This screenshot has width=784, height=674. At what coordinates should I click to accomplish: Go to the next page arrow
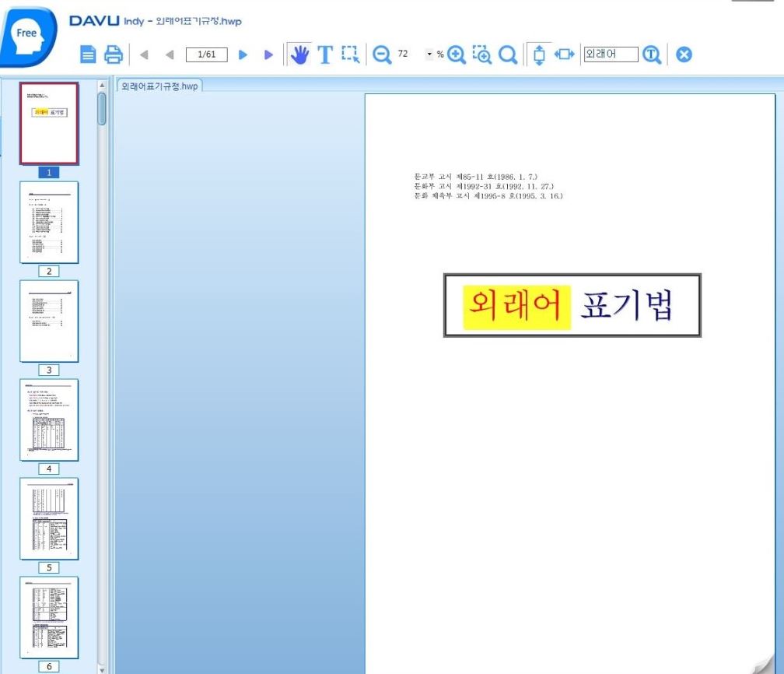(x=243, y=54)
